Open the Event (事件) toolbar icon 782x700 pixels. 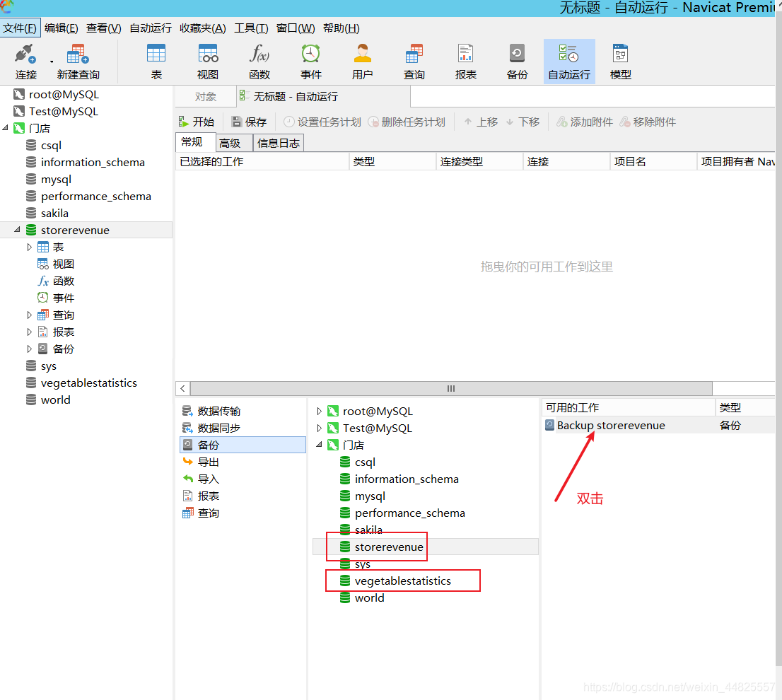(310, 62)
